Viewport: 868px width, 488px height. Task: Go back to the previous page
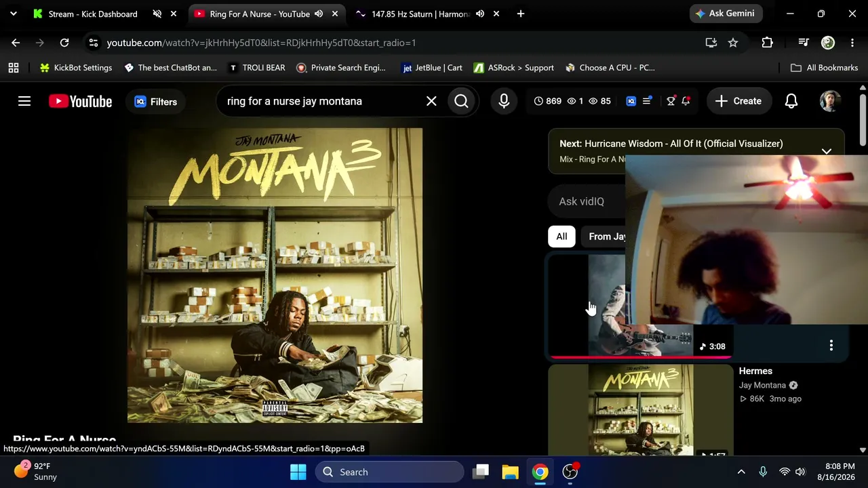pos(16,43)
